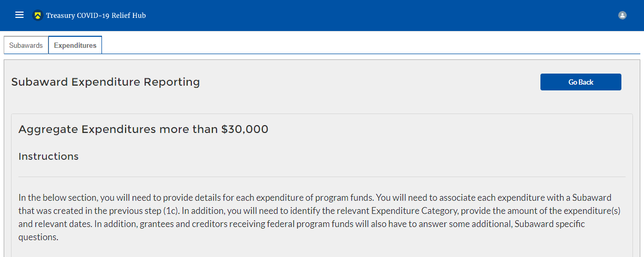This screenshot has height=257, width=644.
Task: Switch to the Subawards tab
Action: pos(26,45)
